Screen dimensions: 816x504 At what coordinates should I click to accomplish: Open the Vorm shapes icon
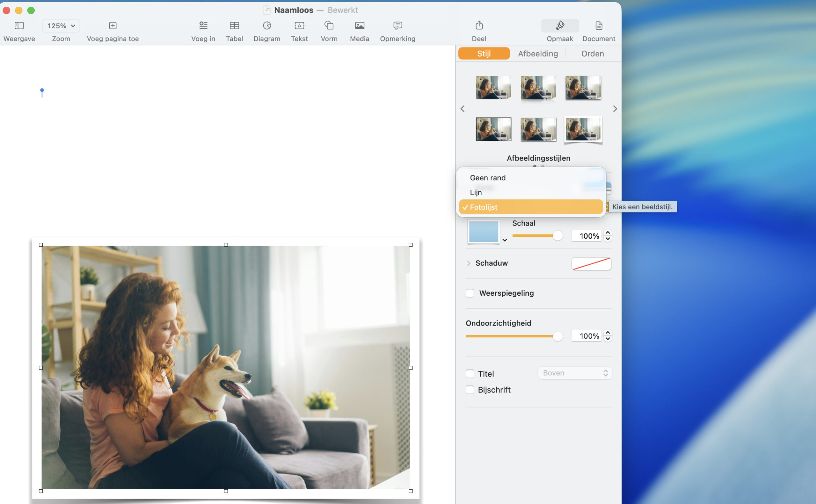coord(329,26)
